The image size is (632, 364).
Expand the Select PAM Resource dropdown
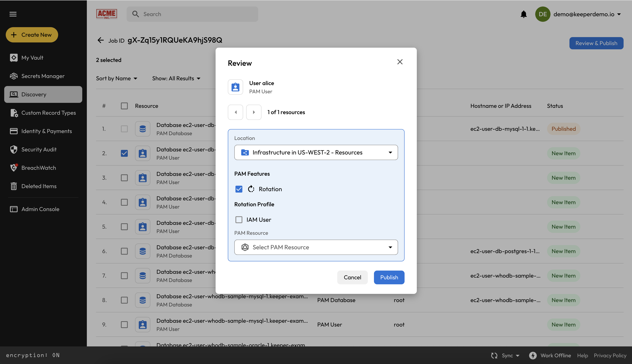click(x=316, y=247)
